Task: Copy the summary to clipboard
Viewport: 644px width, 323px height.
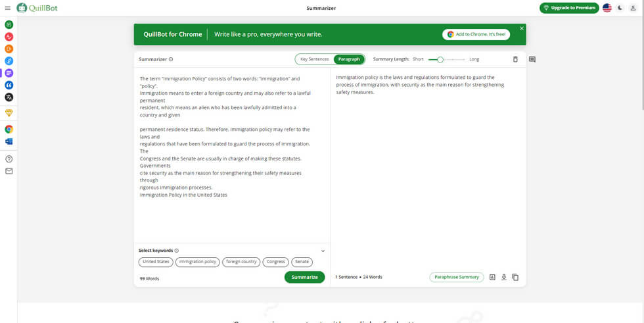Action: 515,277
